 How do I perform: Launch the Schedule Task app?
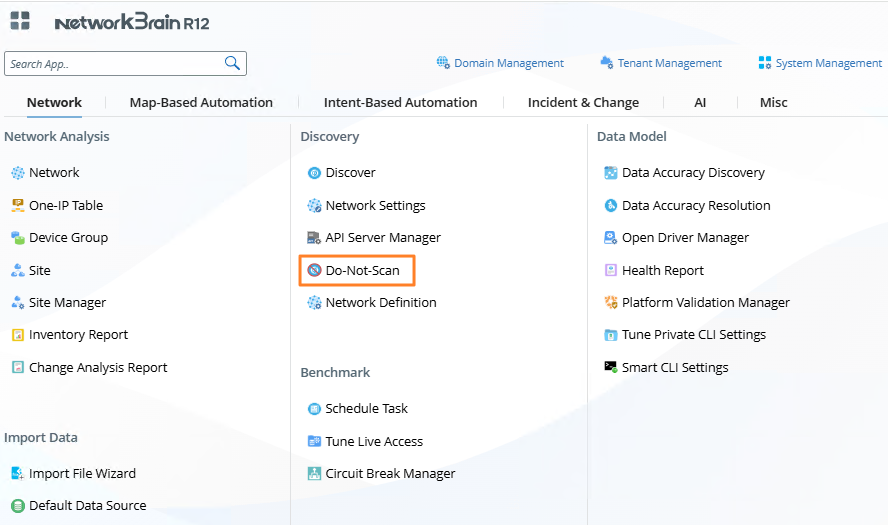[366, 408]
